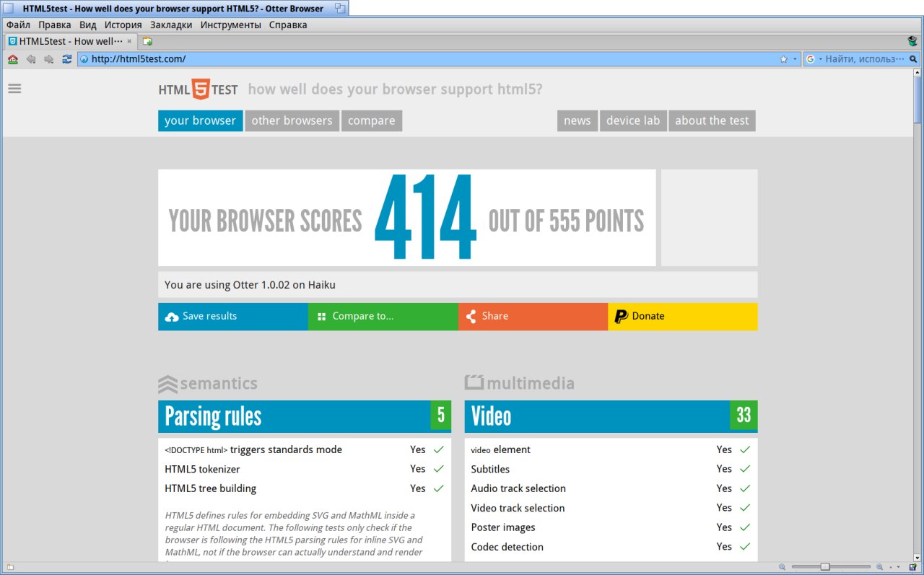Close the HTML5test tab
924x575 pixels.
coord(129,41)
